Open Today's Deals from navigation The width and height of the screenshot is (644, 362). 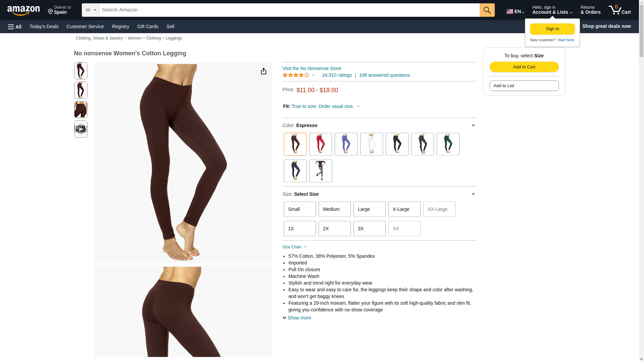pyautogui.click(x=44, y=26)
